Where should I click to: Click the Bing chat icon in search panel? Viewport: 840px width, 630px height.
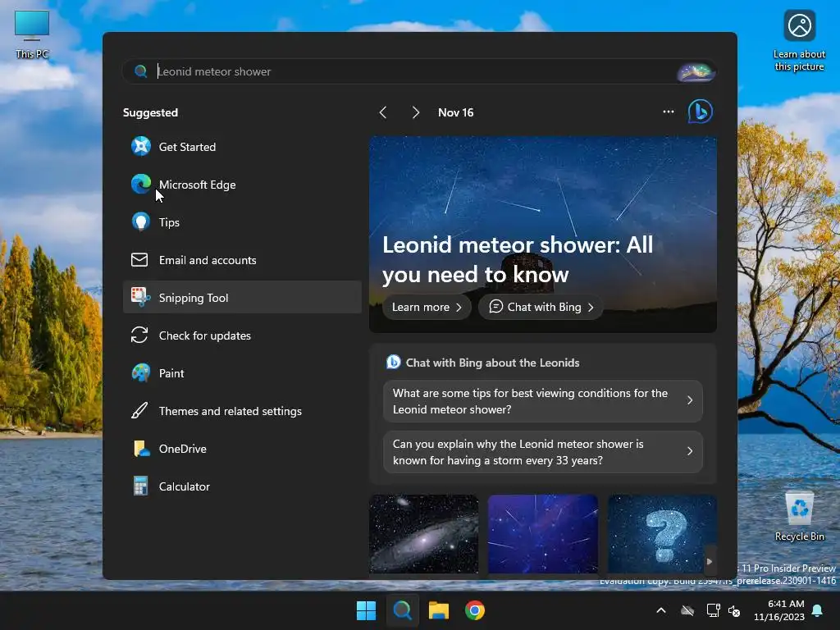tap(701, 112)
